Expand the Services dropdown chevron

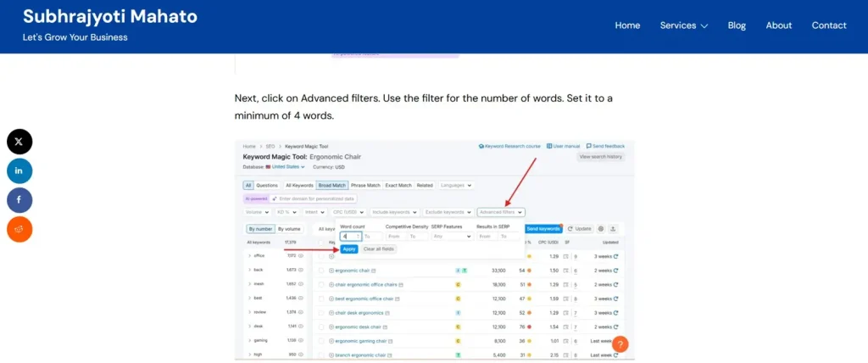[704, 26]
